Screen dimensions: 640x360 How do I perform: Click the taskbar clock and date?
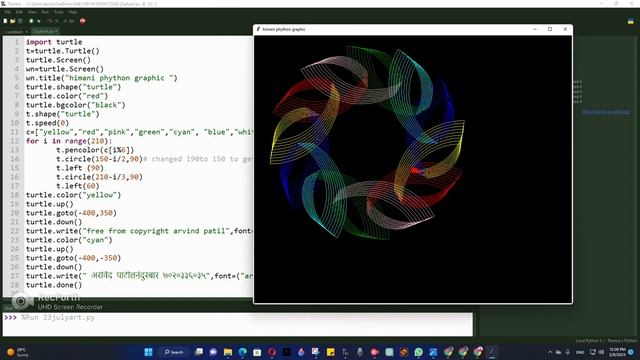click(617, 352)
